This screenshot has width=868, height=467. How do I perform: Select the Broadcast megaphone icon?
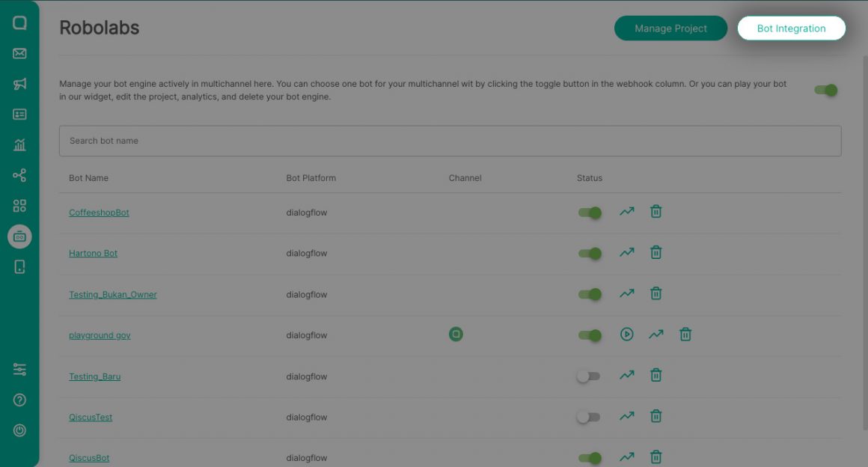tap(19, 83)
